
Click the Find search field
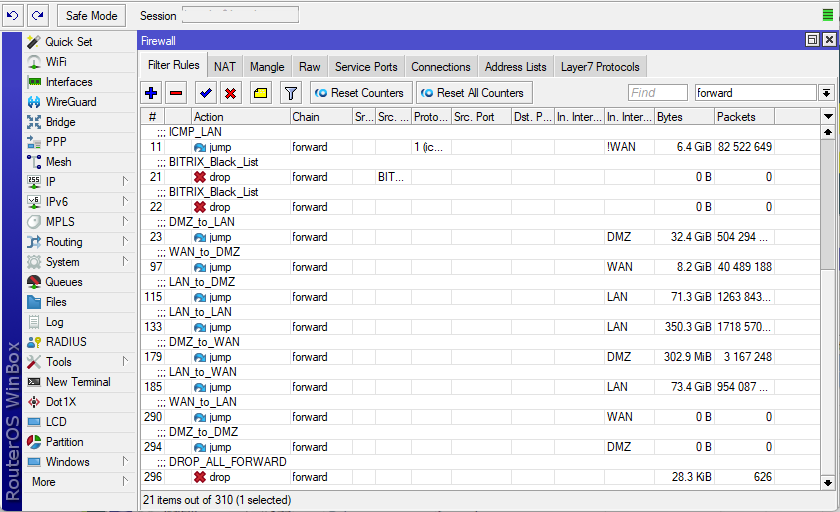[657, 93]
